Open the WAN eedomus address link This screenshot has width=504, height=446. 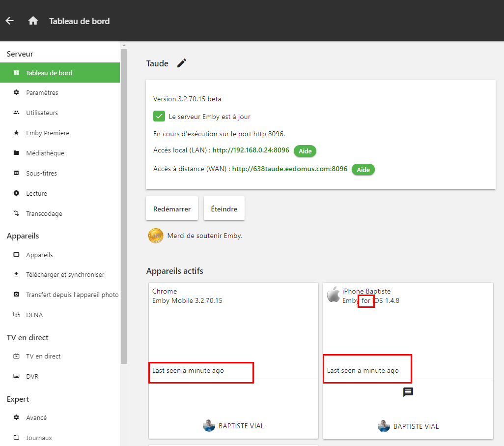point(290,169)
